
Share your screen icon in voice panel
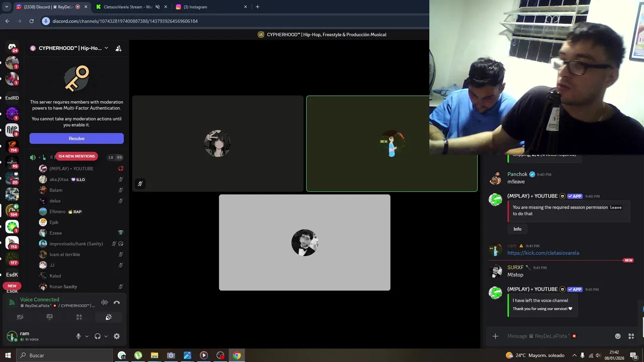(x=49, y=317)
